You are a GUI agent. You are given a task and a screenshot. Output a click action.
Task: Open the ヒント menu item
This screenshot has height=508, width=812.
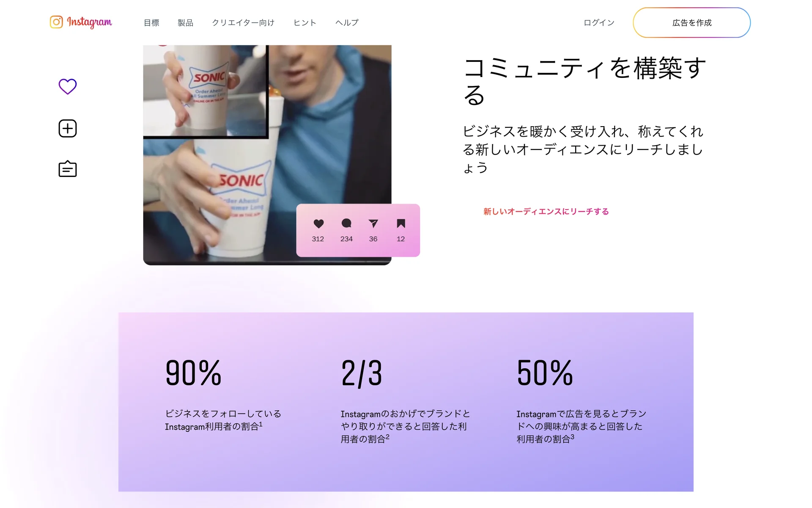[x=305, y=22]
